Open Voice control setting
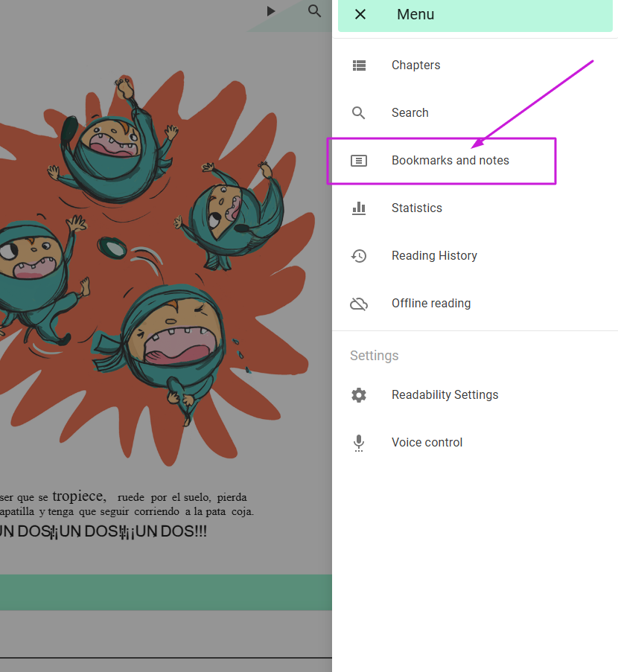The image size is (618, 672). tap(427, 442)
